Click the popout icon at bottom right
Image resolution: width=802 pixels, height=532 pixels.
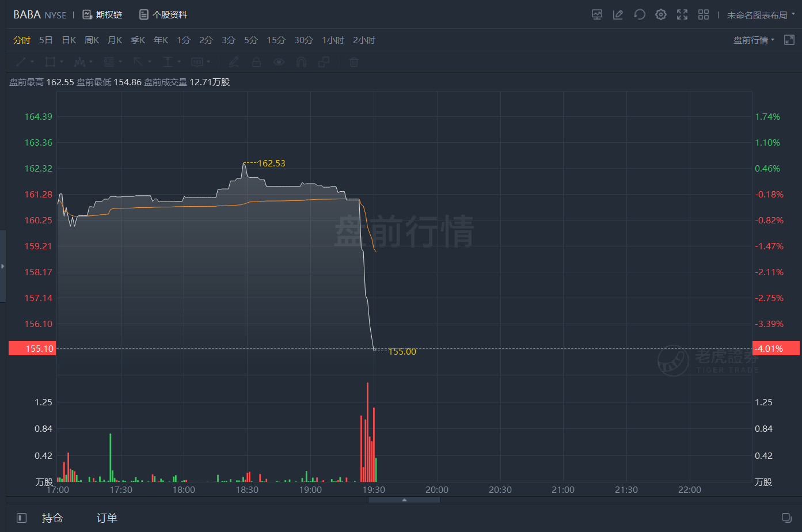[786, 517]
